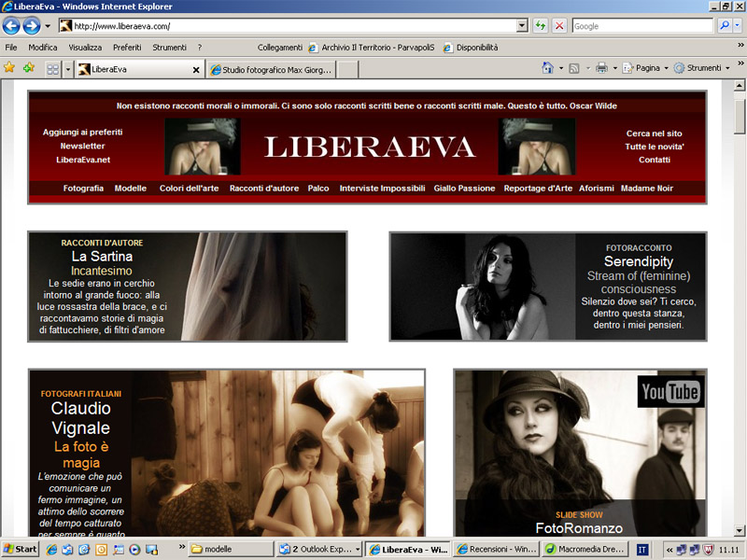Open the Modelle section
747x560 pixels.
[130, 189]
